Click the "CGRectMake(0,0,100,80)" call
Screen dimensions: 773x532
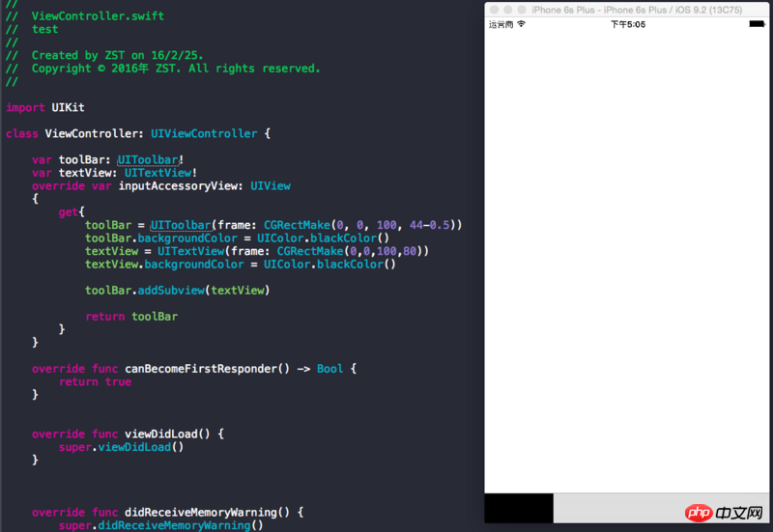tap(353, 251)
